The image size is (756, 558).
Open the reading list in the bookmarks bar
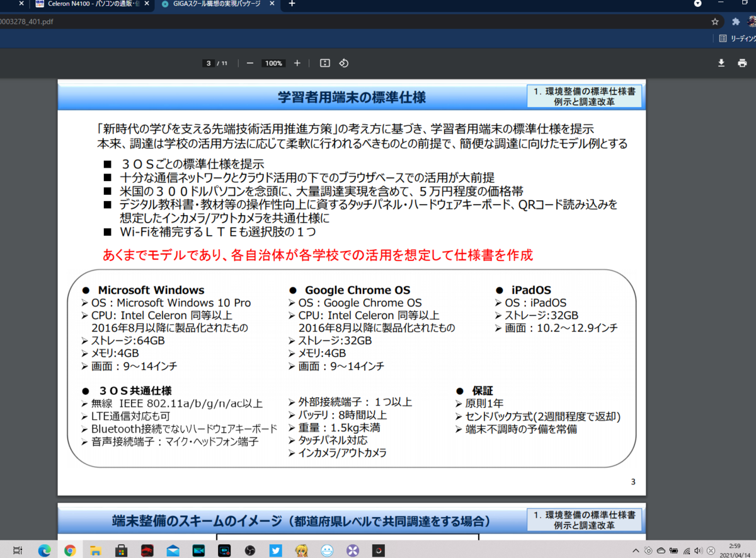(737, 38)
